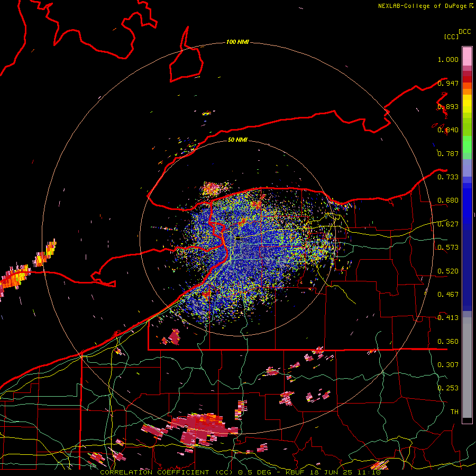476x476 pixels.
Task: Select the 0.573 scale value
Action: point(448,248)
